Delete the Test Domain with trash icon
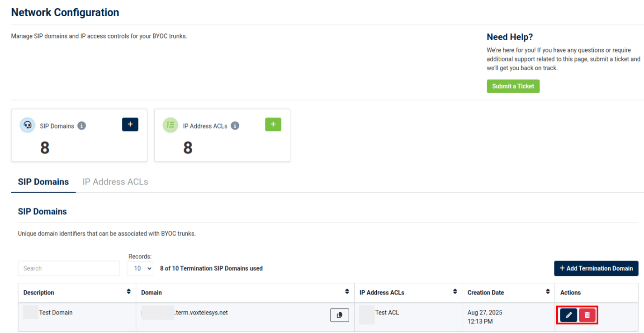Screen dimensions: 644x333 (x=587, y=315)
